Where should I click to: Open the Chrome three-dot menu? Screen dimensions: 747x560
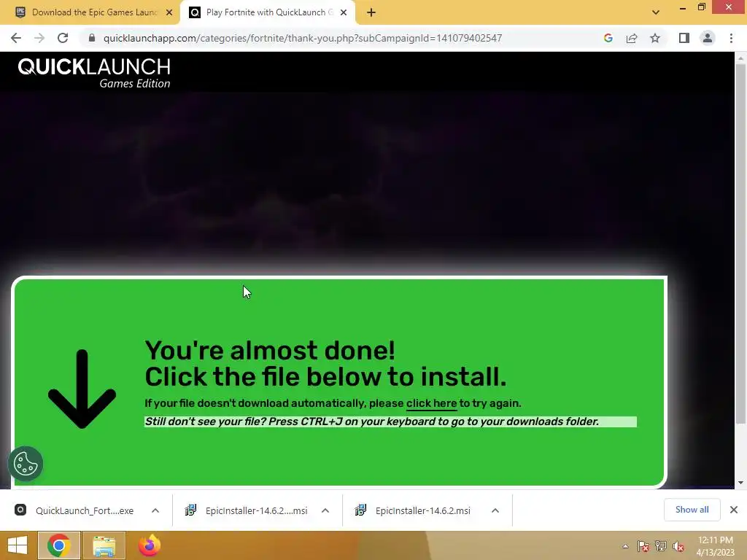(731, 38)
